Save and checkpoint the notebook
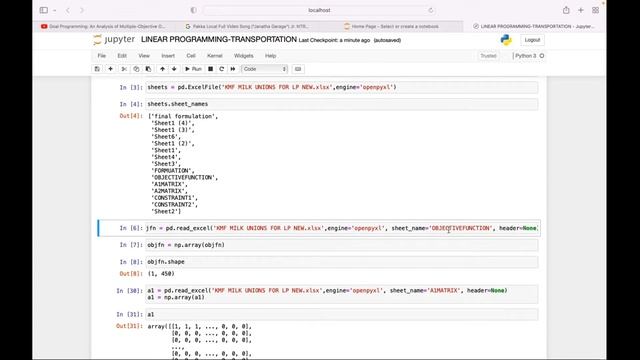Image resolution: width=640 pixels, height=360 pixels. (97, 69)
